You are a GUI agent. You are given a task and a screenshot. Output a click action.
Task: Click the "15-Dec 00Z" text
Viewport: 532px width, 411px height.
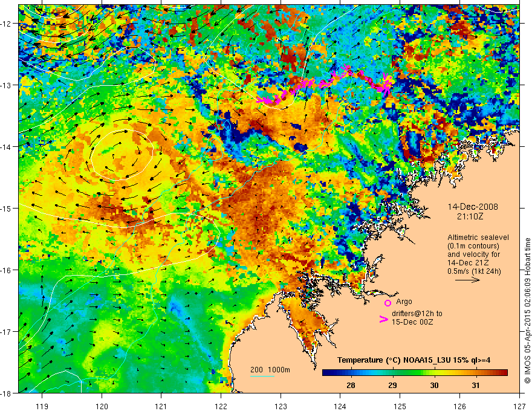412,322
